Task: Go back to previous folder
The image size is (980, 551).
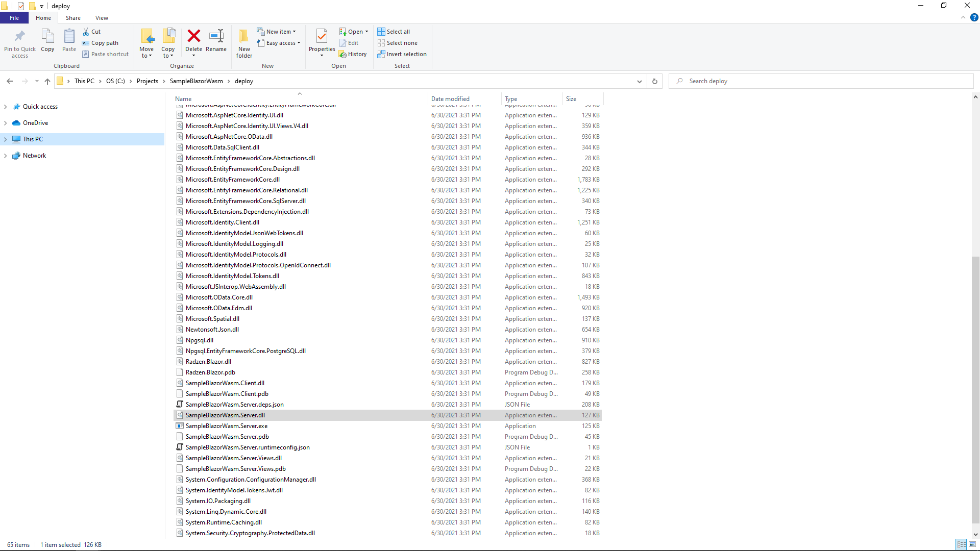Action: coord(10,81)
